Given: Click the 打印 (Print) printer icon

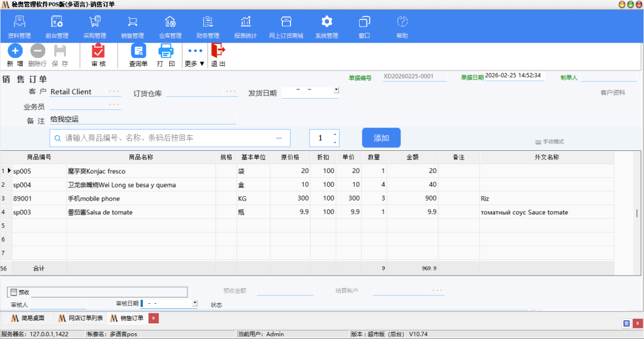Looking at the screenshot, I should tap(165, 52).
